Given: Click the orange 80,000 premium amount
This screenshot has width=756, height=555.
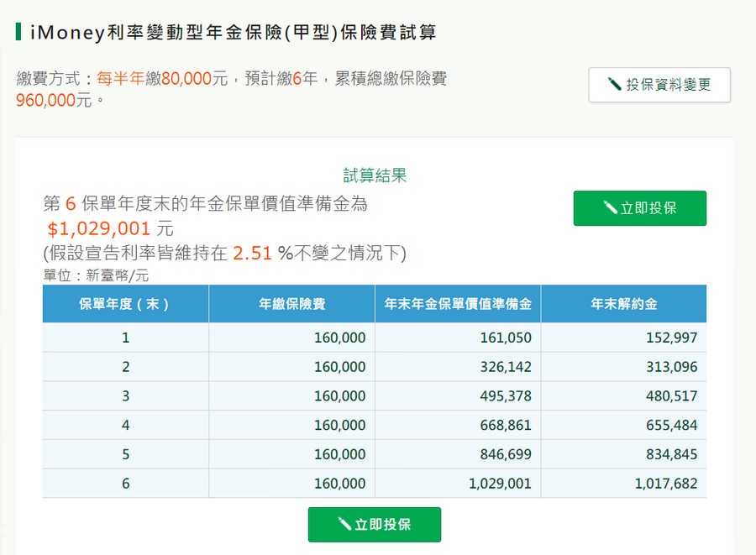Looking at the screenshot, I should click(x=186, y=78).
